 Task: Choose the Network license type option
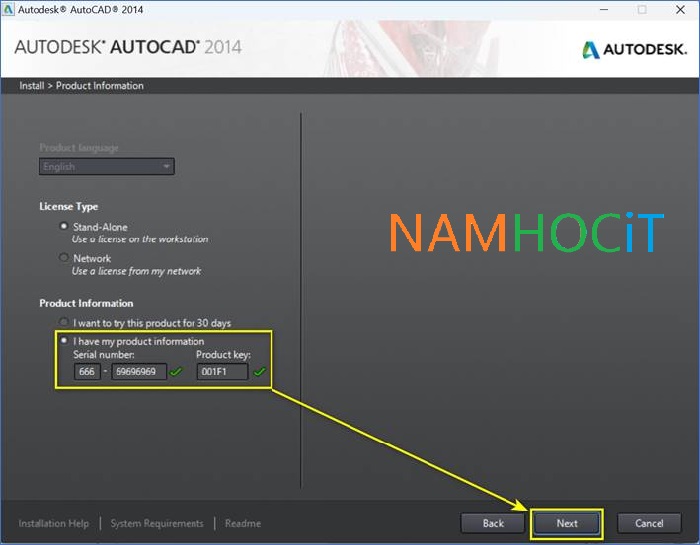click(64, 258)
